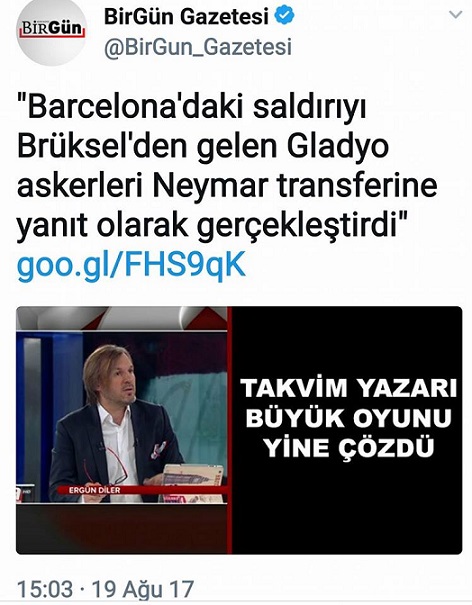472x605 pixels.
Task: Click the red divider stripe in the image card
Action: pos(230,430)
